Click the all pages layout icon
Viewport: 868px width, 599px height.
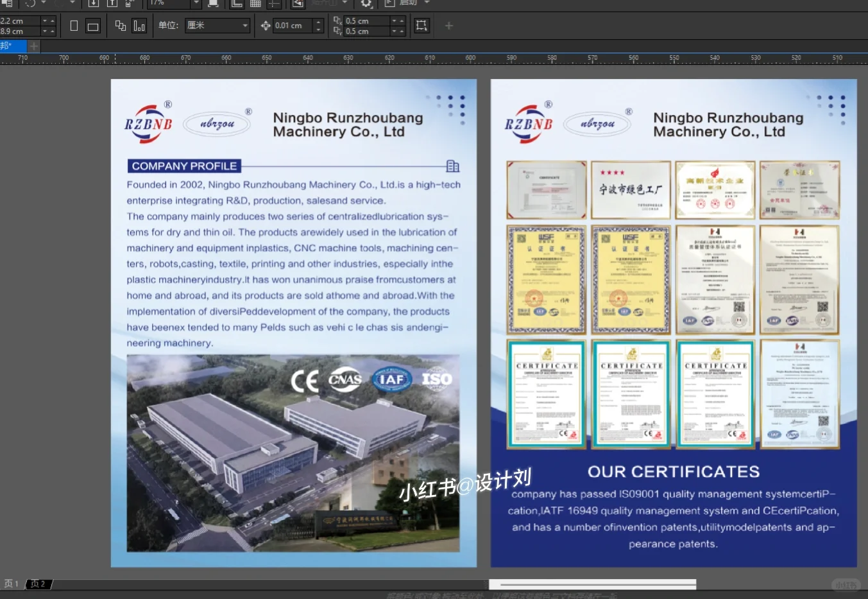(120, 26)
